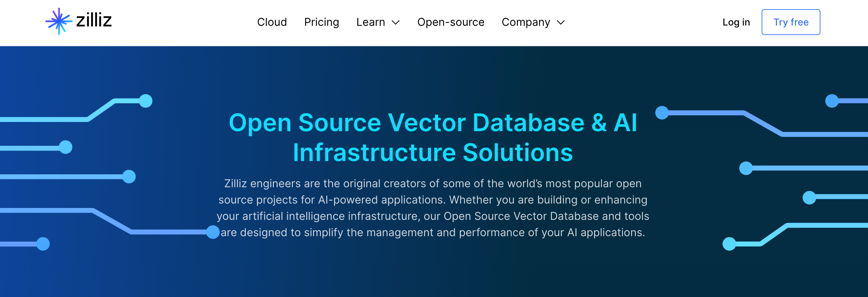Click the Zilliz starburst logo icon
The width and height of the screenshot is (868, 297).
click(59, 21)
